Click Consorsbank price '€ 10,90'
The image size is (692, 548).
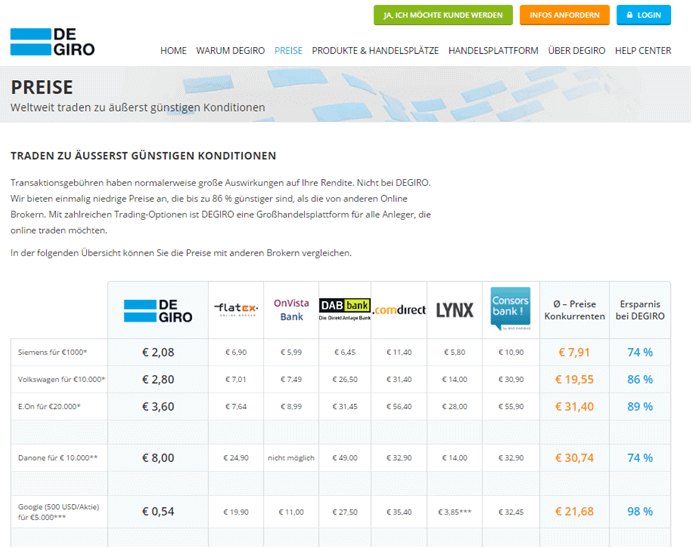(x=511, y=353)
